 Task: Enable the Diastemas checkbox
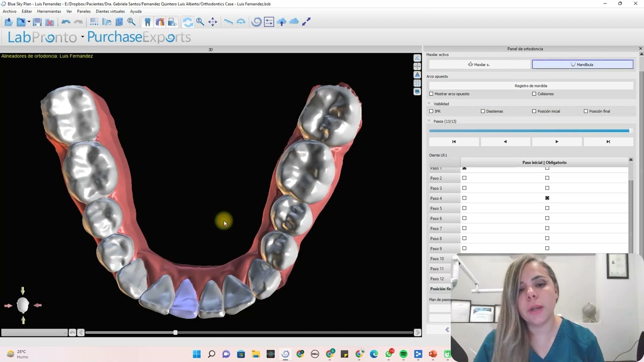[x=483, y=111]
